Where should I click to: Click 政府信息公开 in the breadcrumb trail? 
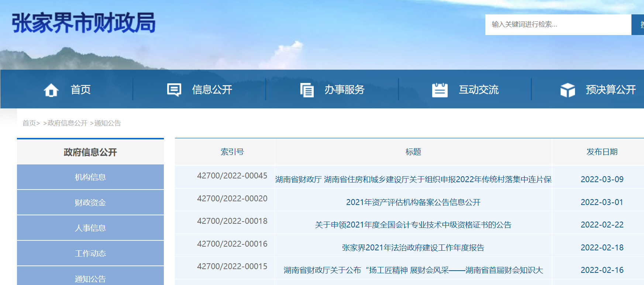[68, 123]
